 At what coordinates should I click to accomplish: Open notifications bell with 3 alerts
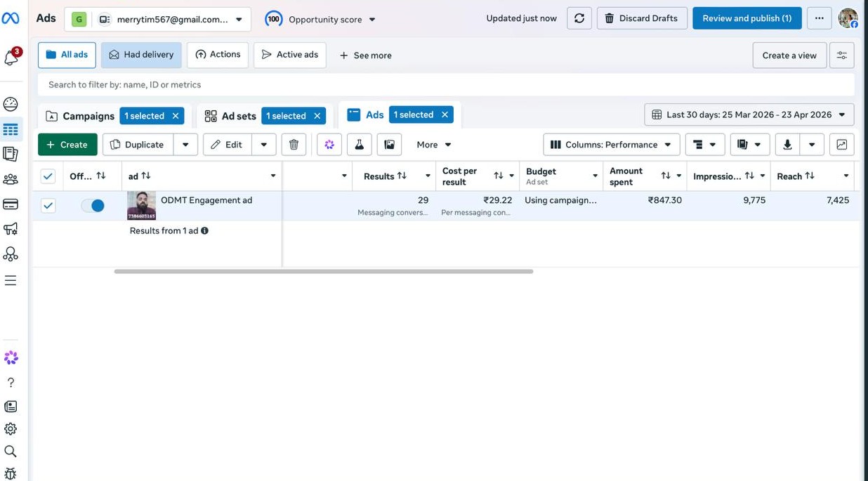click(11, 58)
